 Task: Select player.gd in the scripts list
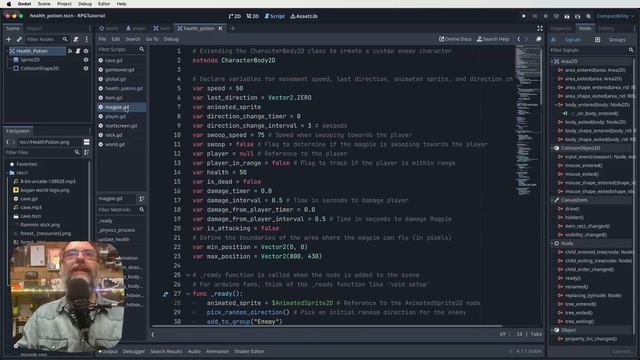pyautogui.click(x=115, y=116)
